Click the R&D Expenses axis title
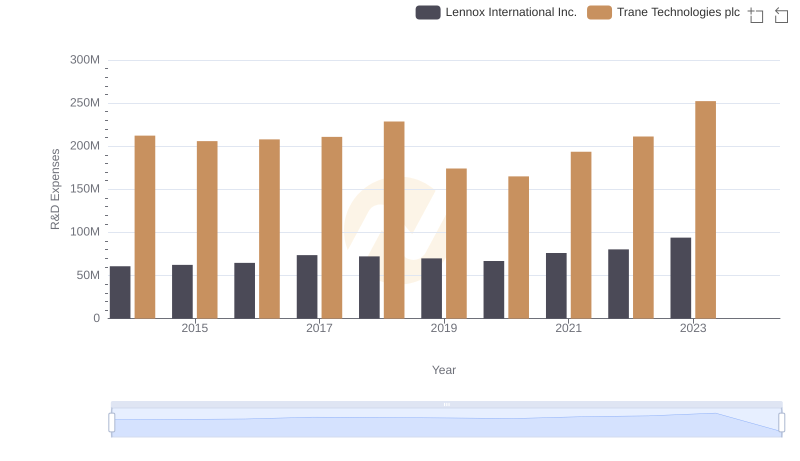Viewport: 800px width, 461px height. pyautogui.click(x=55, y=189)
